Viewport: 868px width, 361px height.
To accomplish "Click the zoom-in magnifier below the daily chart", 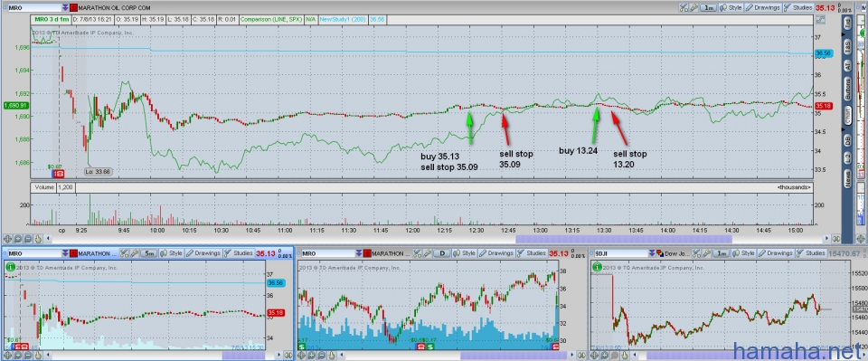I will [x=311, y=355].
